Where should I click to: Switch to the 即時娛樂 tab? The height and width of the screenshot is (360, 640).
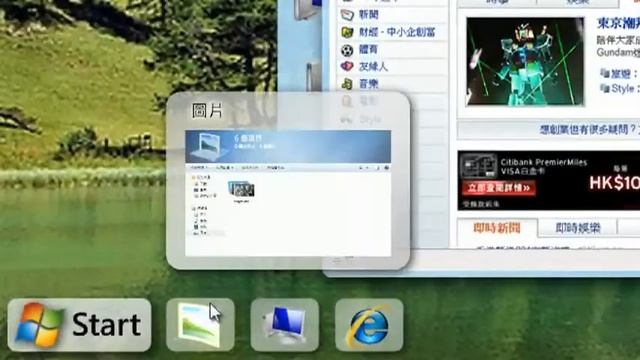pyautogui.click(x=578, y=228)
